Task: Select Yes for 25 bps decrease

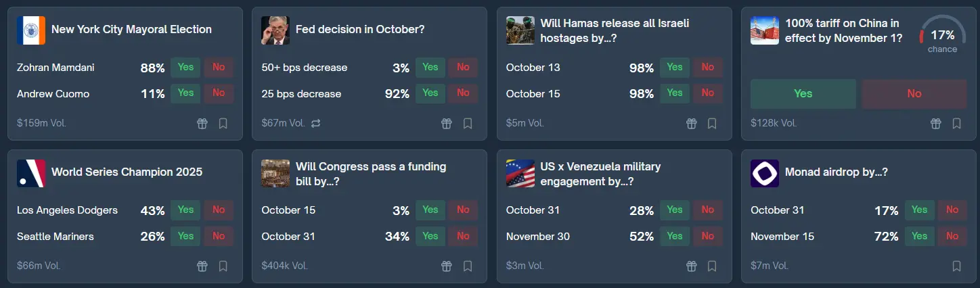Action: click(x=430, y=93)
